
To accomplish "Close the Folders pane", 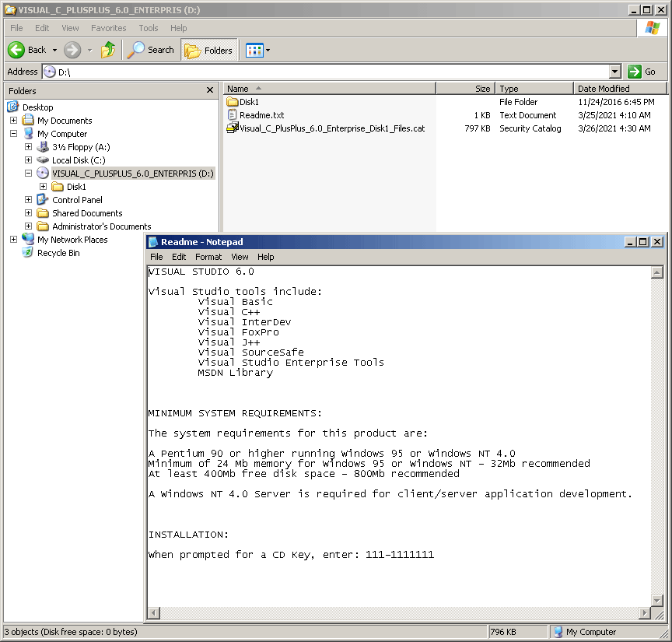I will (210, 90).
